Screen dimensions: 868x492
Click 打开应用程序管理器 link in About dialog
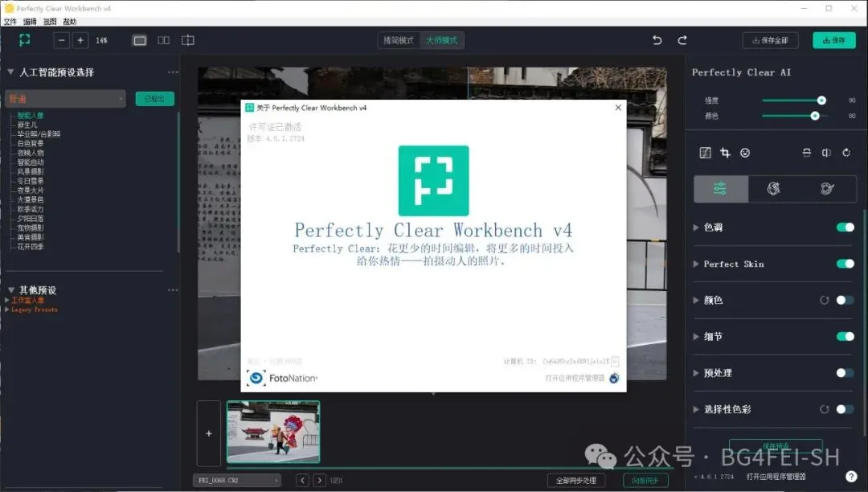575,378
